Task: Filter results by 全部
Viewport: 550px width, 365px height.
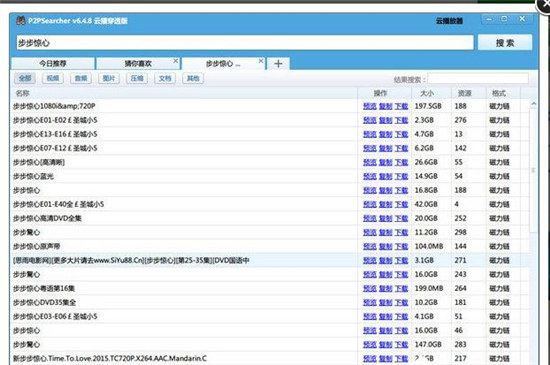Action: coord(25,78)
